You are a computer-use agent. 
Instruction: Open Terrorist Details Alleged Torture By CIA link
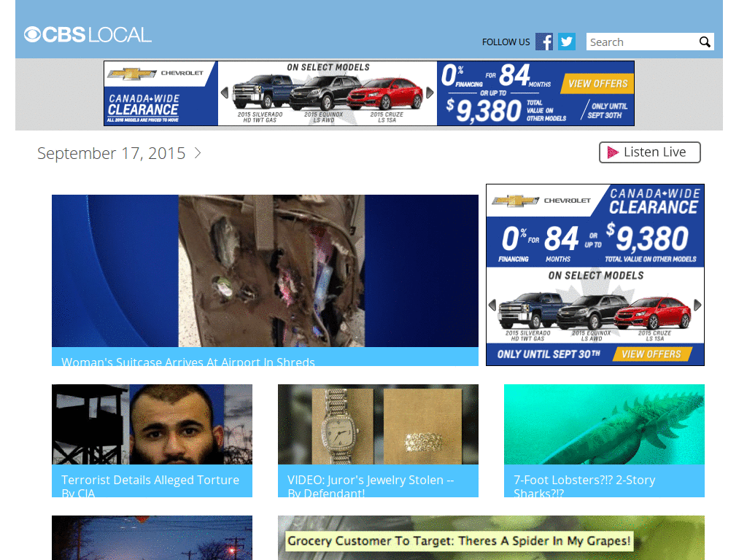[x=150, y=486]
